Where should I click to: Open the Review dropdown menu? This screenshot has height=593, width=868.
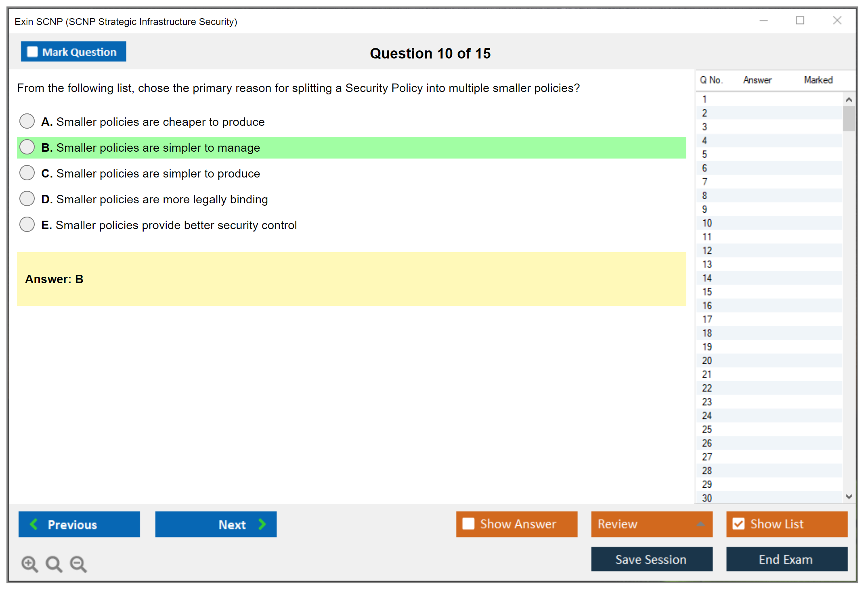click(x=652, y=524)
